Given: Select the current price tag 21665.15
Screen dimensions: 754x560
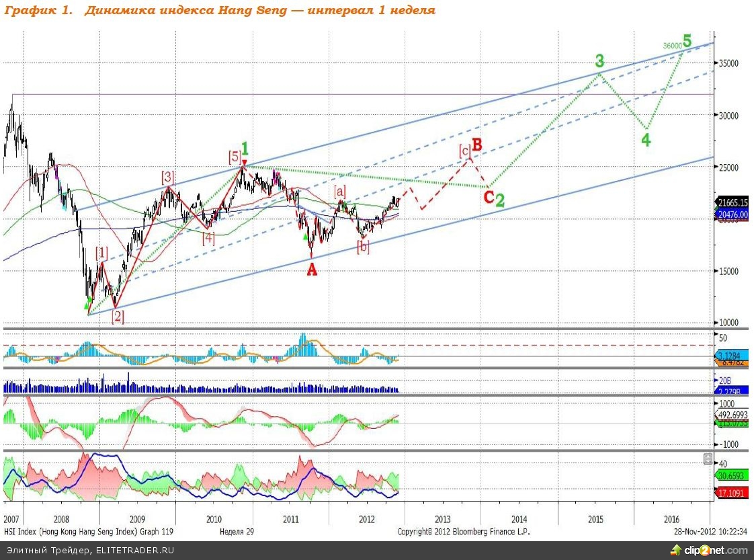Looking at the screenshot, I should (x=732, y=202).
